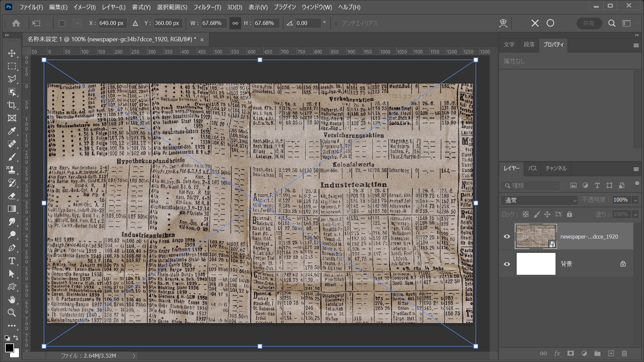Open the ファイル(F) menu
644x362 pixels.
click(x=31, y=7)
